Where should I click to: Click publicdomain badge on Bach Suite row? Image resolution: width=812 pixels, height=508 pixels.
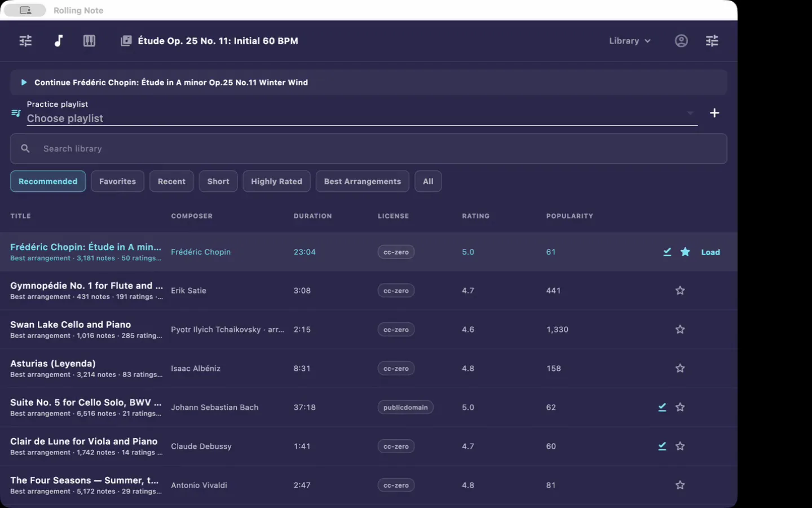point(405,407)
